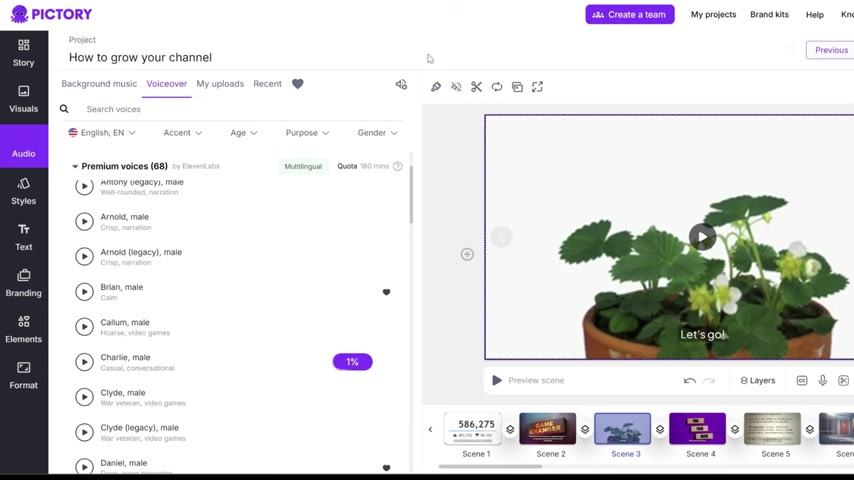Open the Styles sidebar section

23,191
